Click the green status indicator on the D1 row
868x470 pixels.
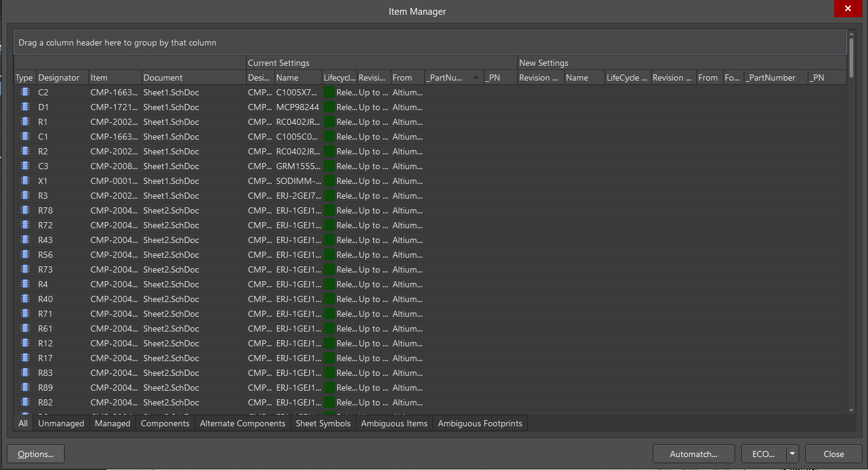[x=329, y=106]
